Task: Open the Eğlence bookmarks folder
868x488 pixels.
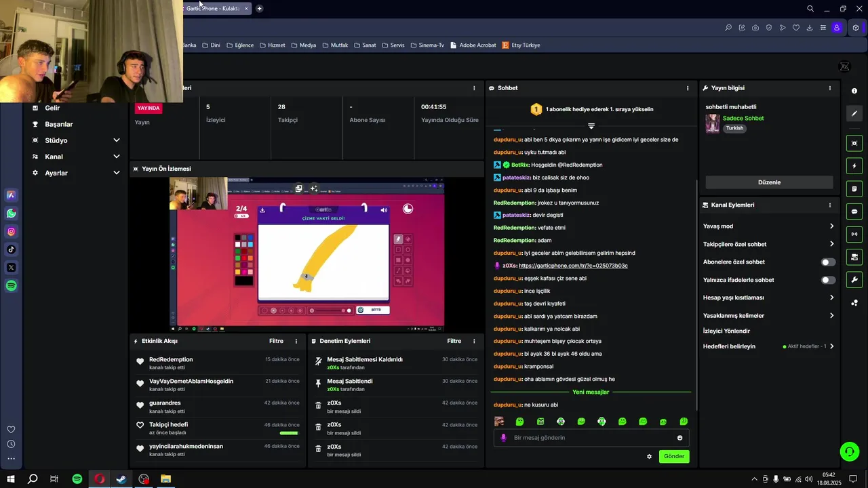Action: pos(239,45)
